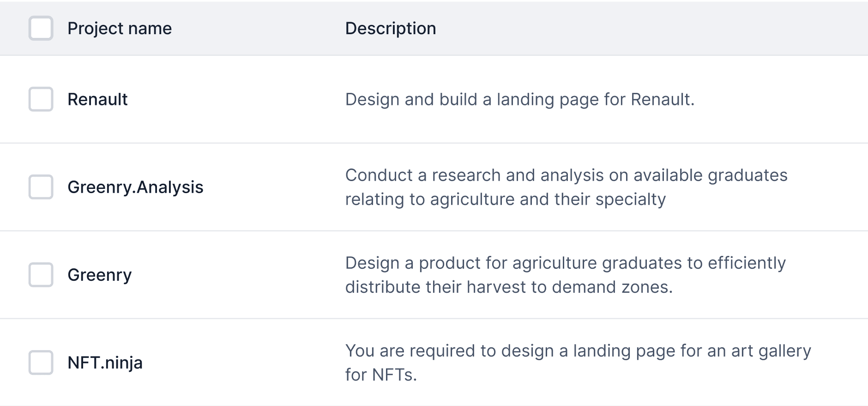Click the Description column header
Image resolution: width=868 pixels, height=406 pixels.
[391, 28]
